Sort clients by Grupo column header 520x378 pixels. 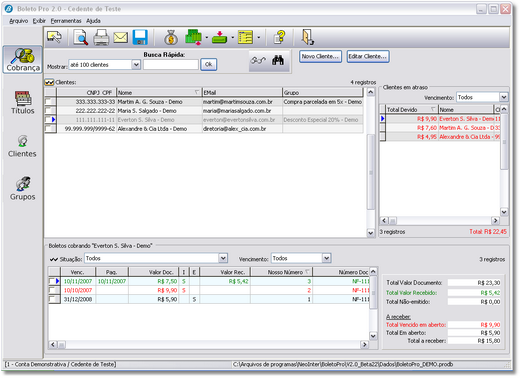323,92
